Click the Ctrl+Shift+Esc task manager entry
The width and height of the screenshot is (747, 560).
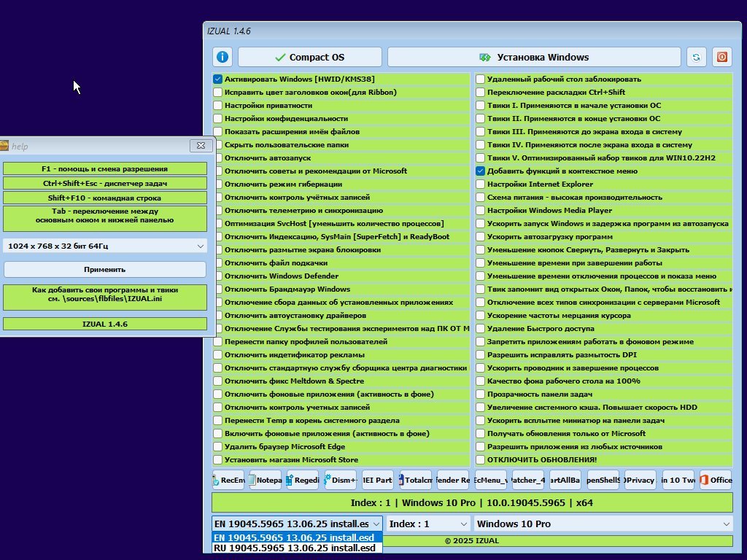[105, 183]
